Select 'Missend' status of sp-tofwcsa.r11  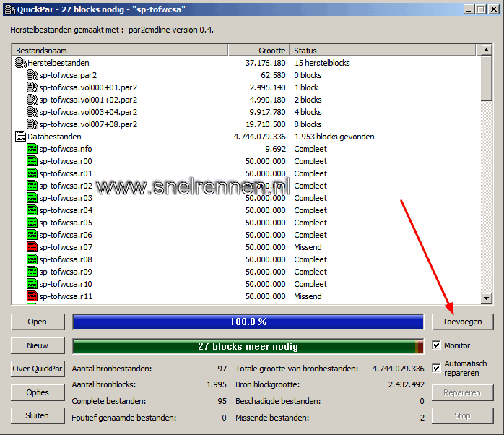click(x=308, y=296)
